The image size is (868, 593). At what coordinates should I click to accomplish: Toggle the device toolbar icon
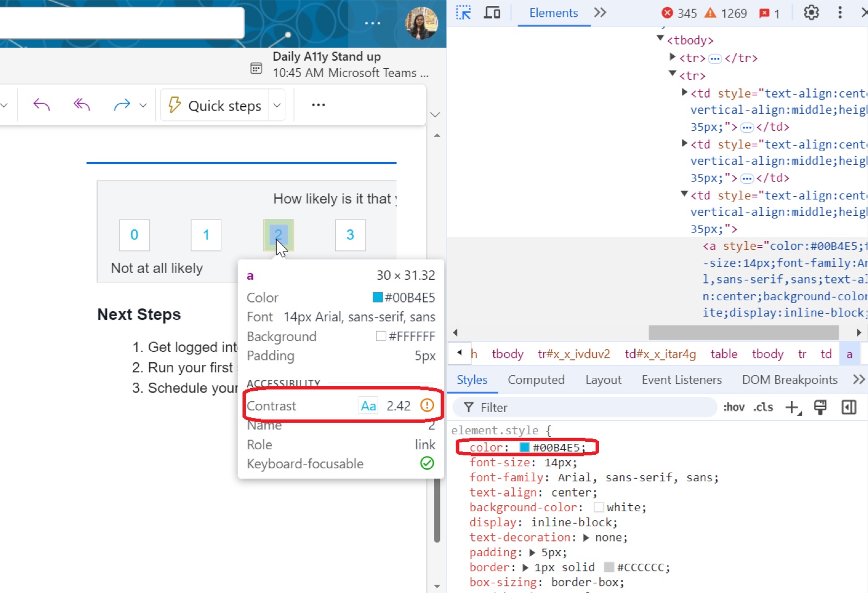[492, 12]
